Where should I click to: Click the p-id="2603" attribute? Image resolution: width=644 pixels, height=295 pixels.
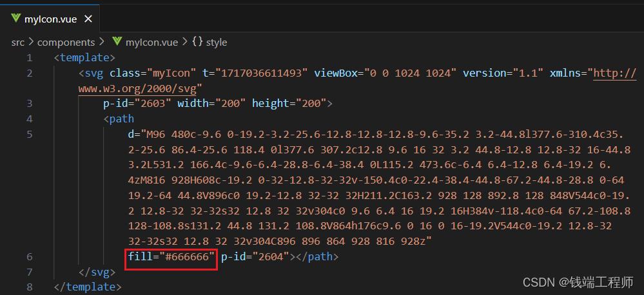[x=137, y=104]
